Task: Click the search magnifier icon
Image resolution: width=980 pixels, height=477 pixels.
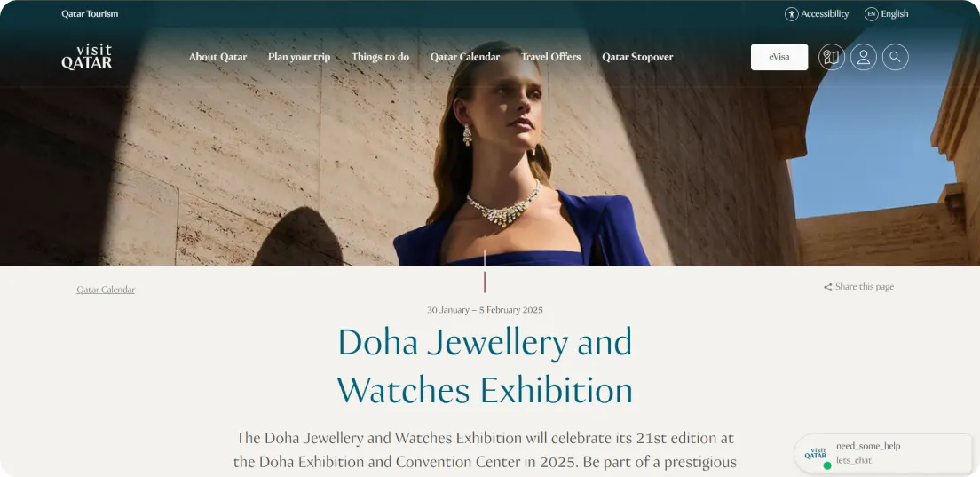Action: (895, 57)
